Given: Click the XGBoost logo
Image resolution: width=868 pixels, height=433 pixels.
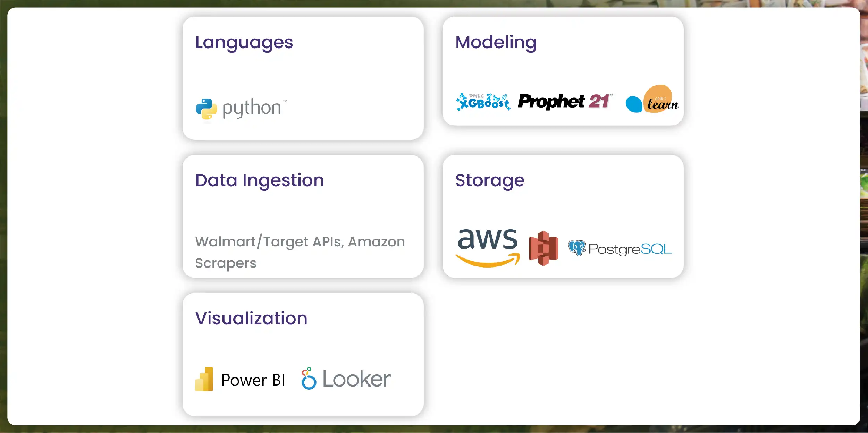Looking at the screenshot, I should (483, 102).
